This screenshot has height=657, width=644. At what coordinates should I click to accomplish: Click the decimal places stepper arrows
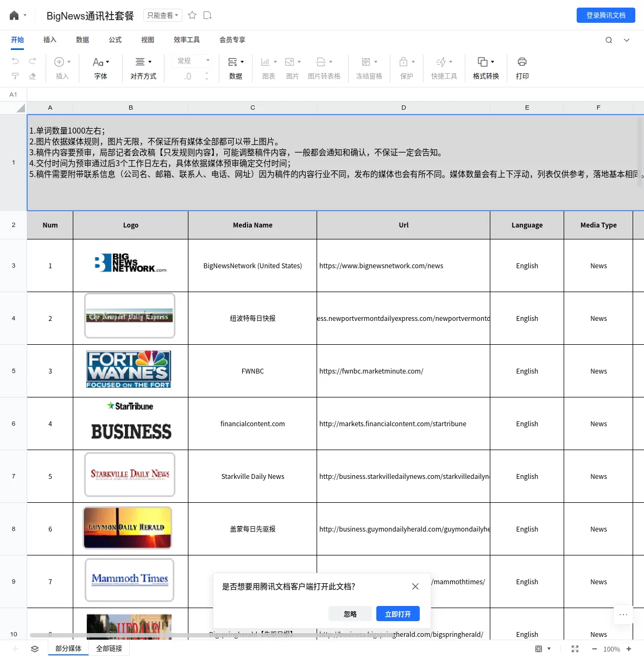click(x=207, y=77)
